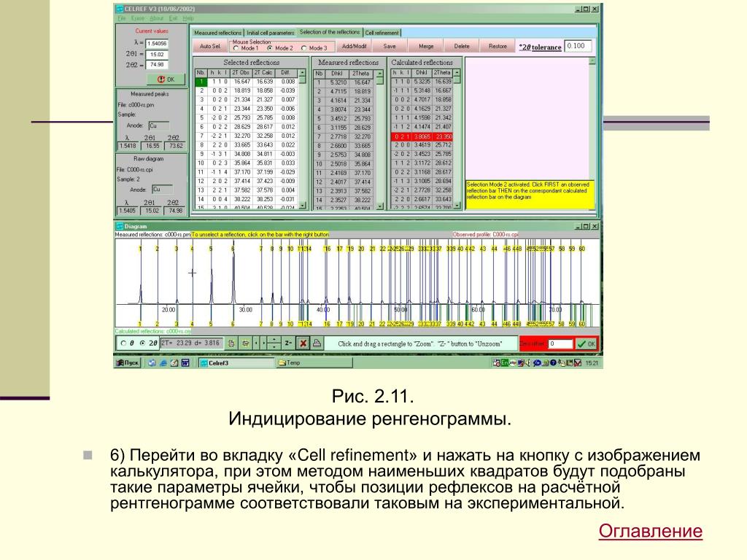Screen dimensions: 747x560
Task: Click the Auto Sel. button
Action: tap(210, 46)
